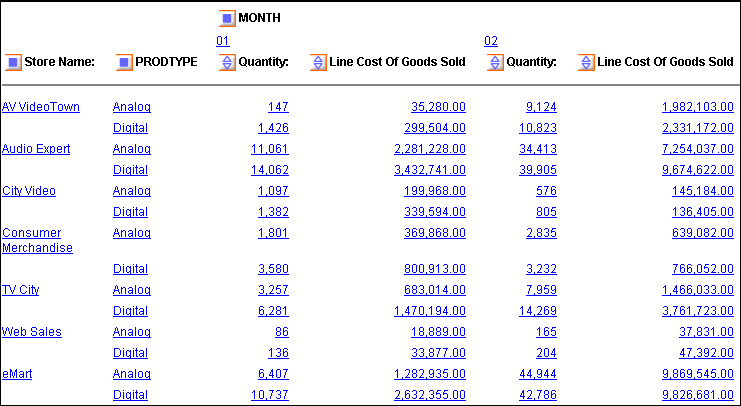This screenshot has width=741, height=406.
Task: Sort by month 02 Quantity icon
Action: pos(495,62)
